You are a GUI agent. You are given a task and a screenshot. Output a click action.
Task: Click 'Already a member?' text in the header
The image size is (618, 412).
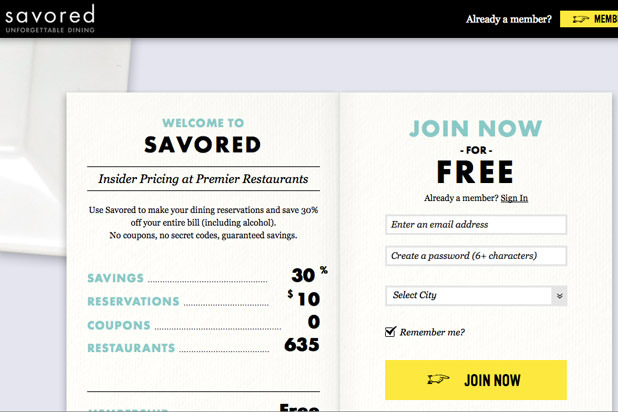[508, 19]
